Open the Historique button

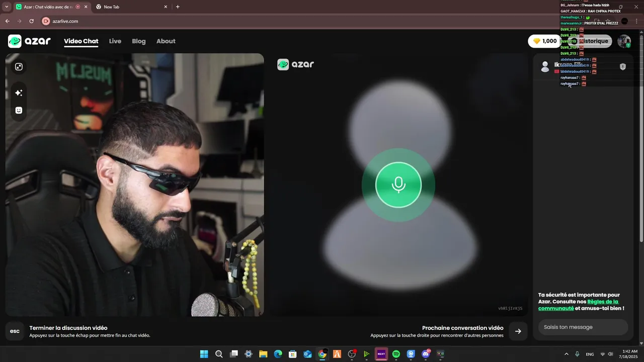[591, 41]
